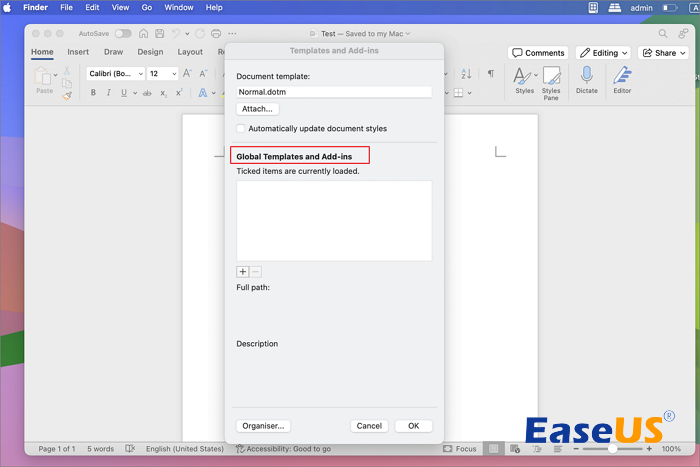Click the Attach... button
This screenshot has height=467, width=700.
[x=257, y=109]
